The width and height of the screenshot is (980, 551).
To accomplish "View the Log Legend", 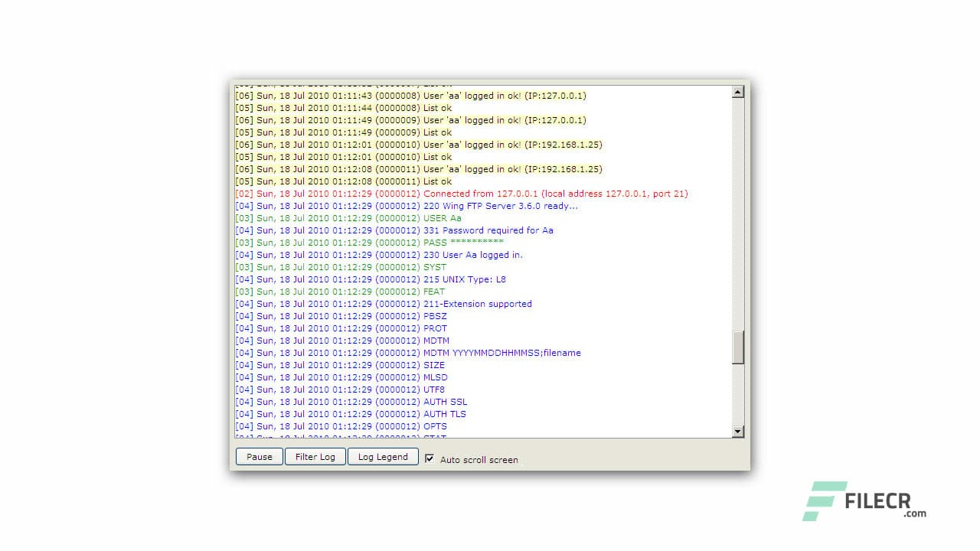I will click(x=383, y=457).
